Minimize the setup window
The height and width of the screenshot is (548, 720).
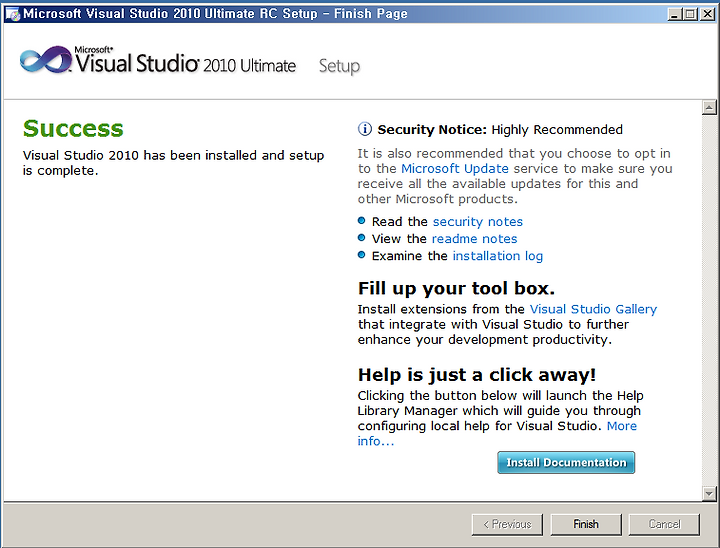pyautogui.click(x=674, y=14)
